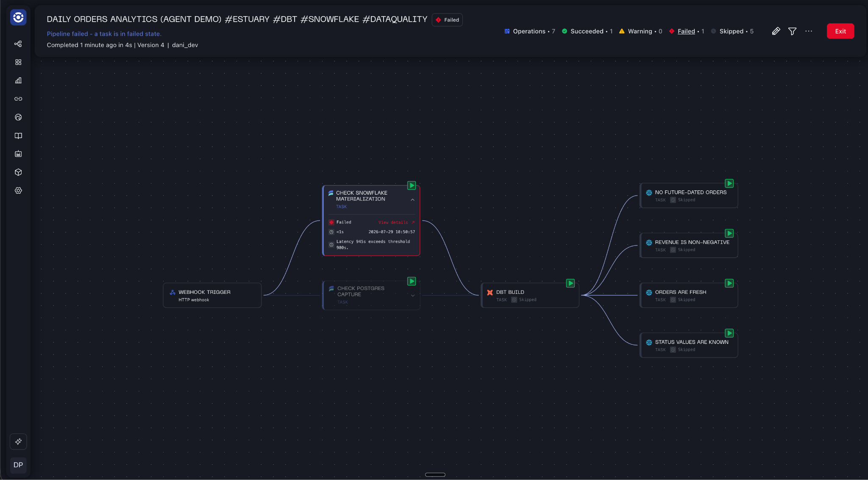The height and width of the screenshot is (480, 868).
Task: Open the three-dots more options menu
Action: coord(809,31)
